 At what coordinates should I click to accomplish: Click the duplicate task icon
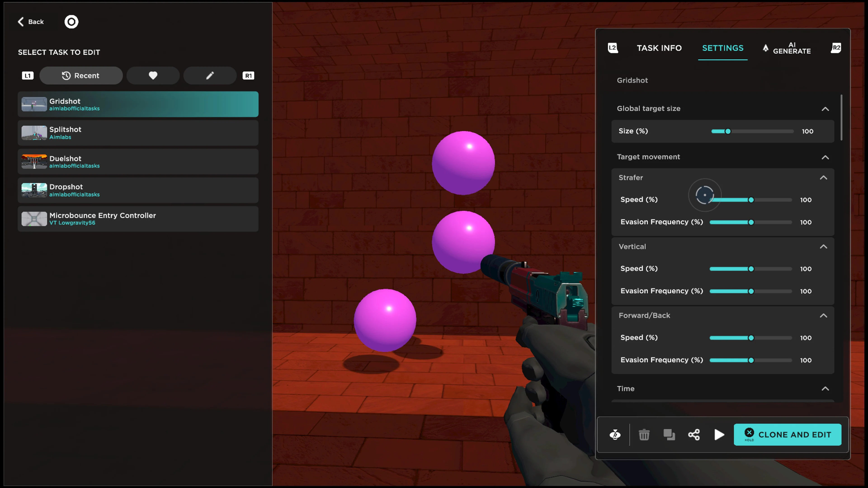(x=669, y=435)
